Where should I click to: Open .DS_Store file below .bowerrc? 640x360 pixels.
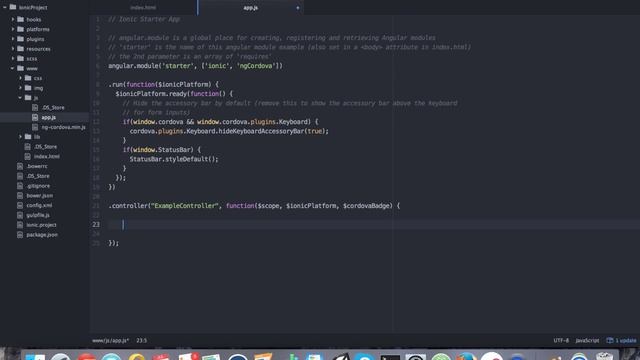(38, 176)
